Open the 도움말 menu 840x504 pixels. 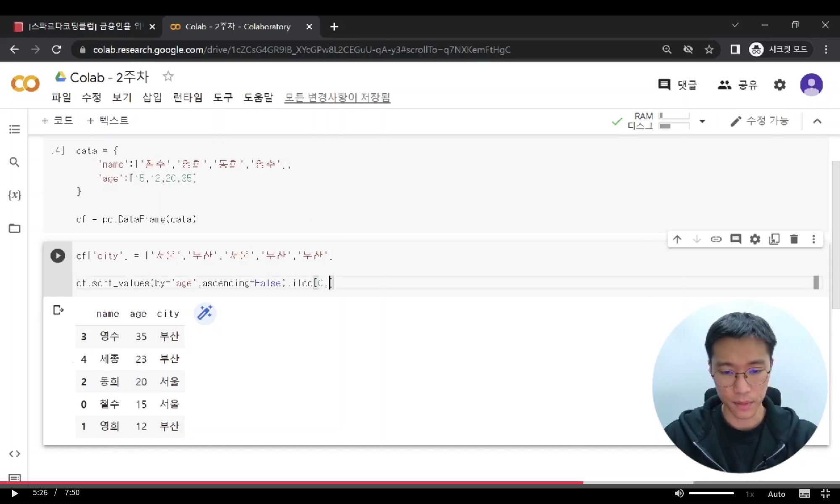pyautogui.click(x=258, y=97)
